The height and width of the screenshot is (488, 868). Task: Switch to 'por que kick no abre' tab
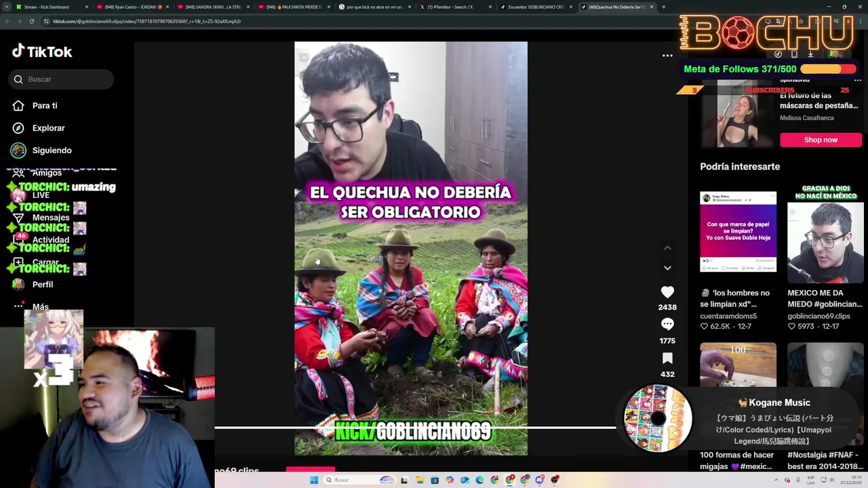373,7
